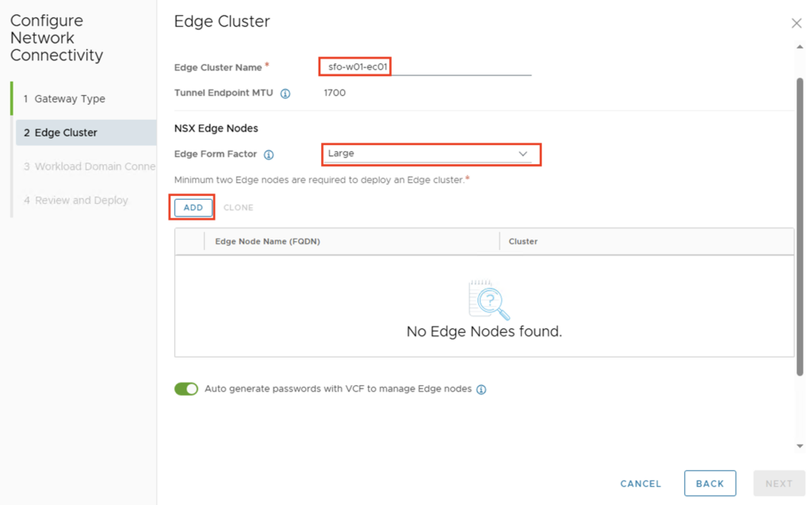Click the auto generate passwords info icon
This screenshot has width=812, height=505.
(x=481, y=390)
